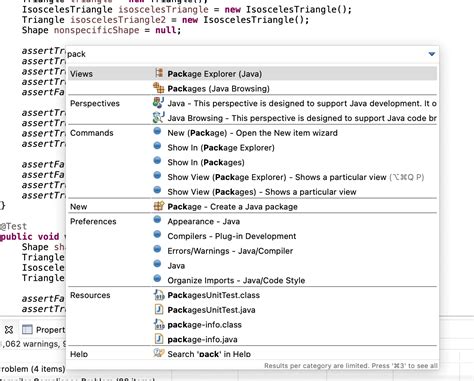Click the icon beside Show View (Package Explorer)
The height and width of the screenshot is (381, 474).
click(x=157, y=175)
